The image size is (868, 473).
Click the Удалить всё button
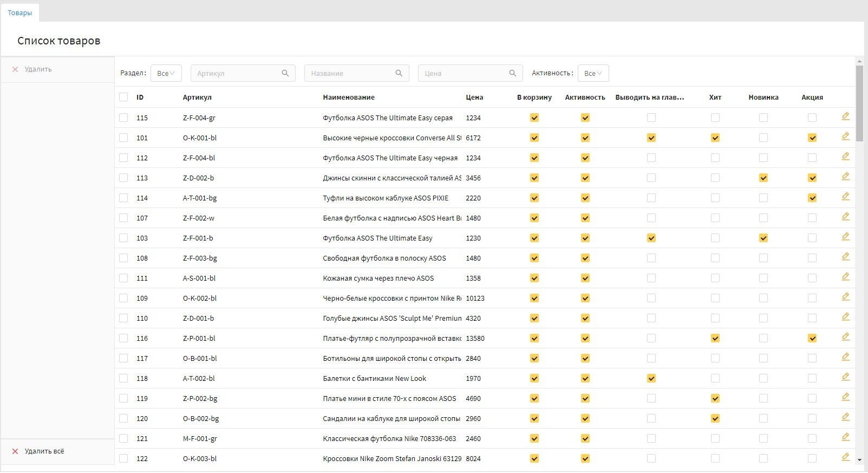coord(44,451)
